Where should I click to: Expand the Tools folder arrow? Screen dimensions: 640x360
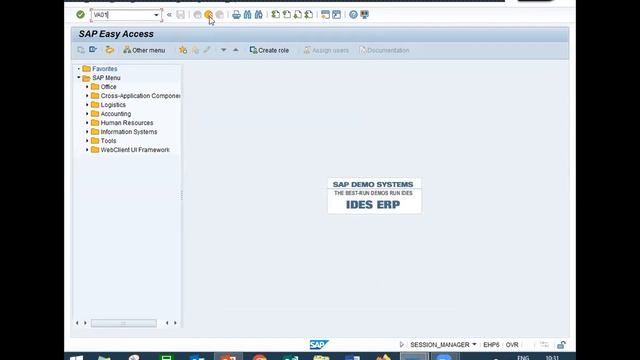coord(87,140)
